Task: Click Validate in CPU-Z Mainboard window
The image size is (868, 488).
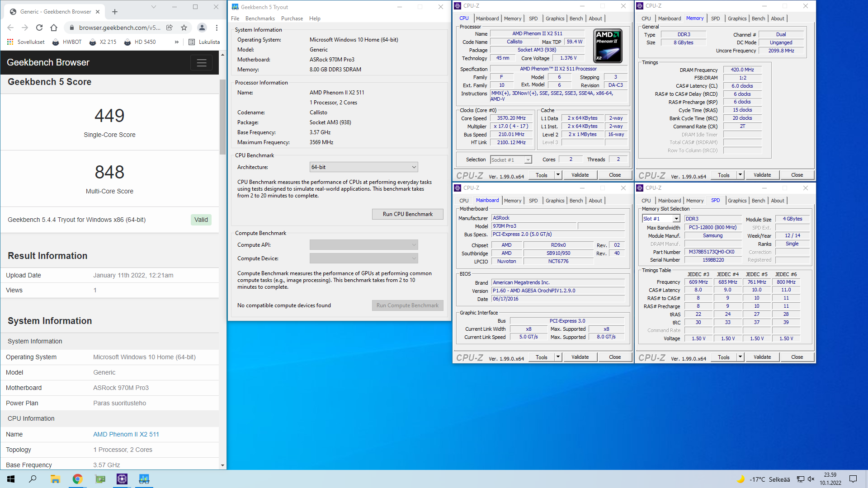Action: click(580, 357)
